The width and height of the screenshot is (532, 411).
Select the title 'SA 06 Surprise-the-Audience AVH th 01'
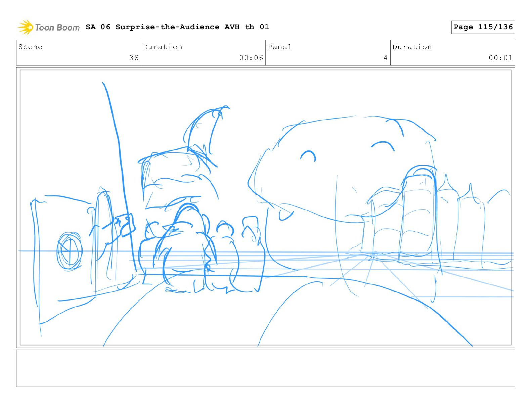[177, 27]
